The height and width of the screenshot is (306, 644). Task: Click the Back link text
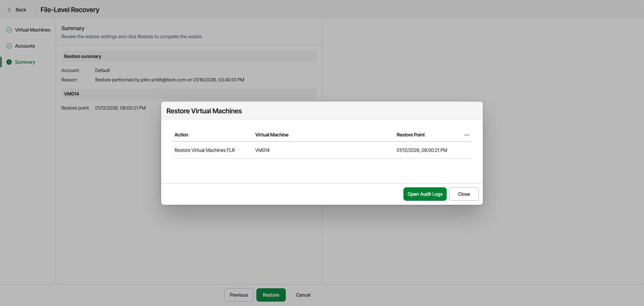click(21, 10)
